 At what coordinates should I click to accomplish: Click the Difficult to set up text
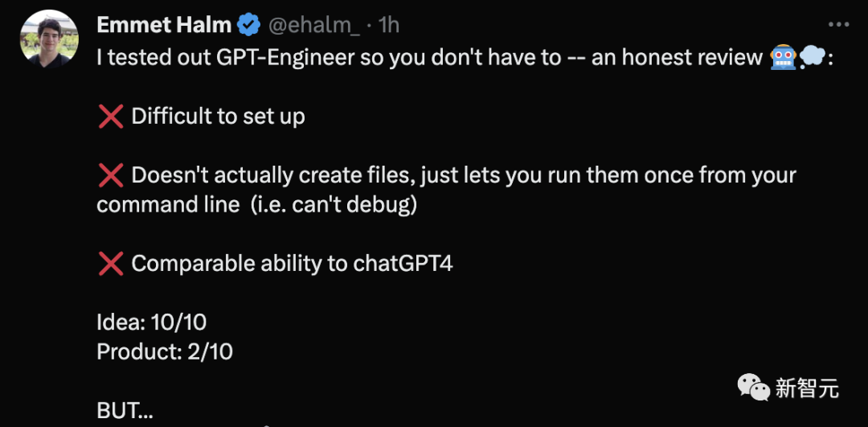coord(218,117)
